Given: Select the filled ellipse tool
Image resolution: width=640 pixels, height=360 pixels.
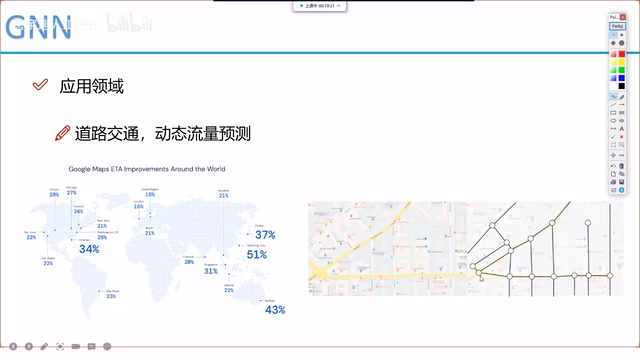Looking at the screenshot, I should click(622, 121).
